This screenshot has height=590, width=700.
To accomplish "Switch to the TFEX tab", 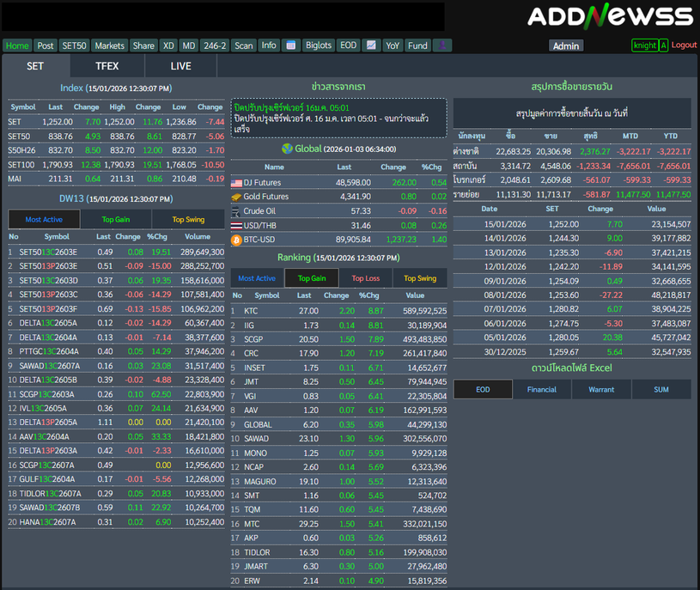I will pyautogui.click(x=107, y=66).
